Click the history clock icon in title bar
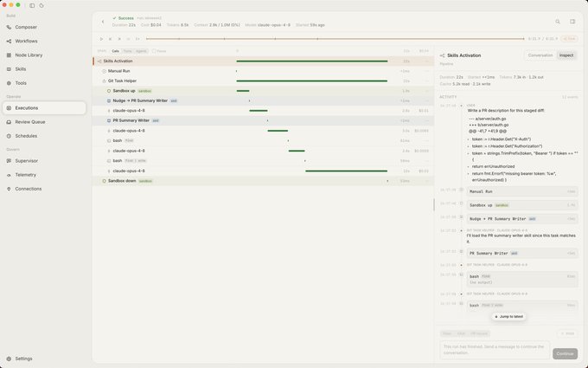The image size is (588, 368). pos(42,6)
